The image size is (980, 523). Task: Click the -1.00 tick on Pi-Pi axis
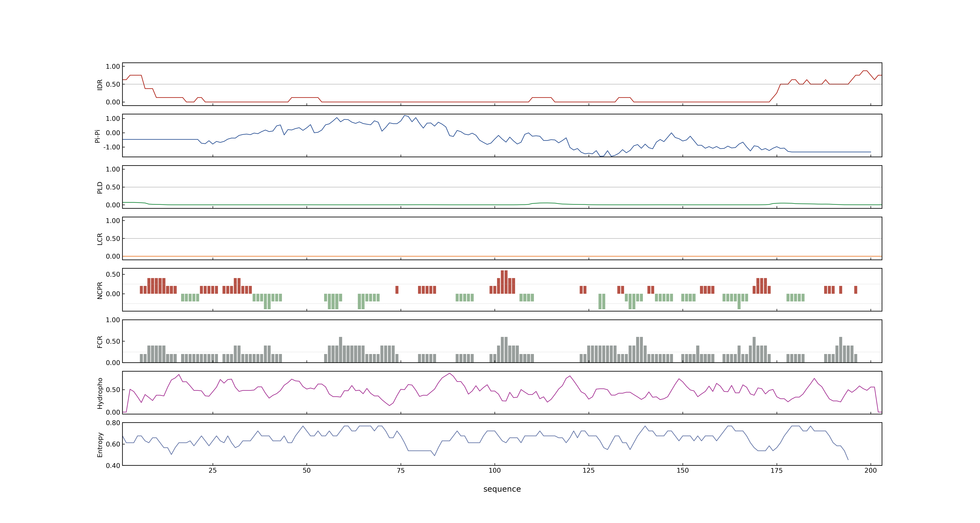coord(111,147)
